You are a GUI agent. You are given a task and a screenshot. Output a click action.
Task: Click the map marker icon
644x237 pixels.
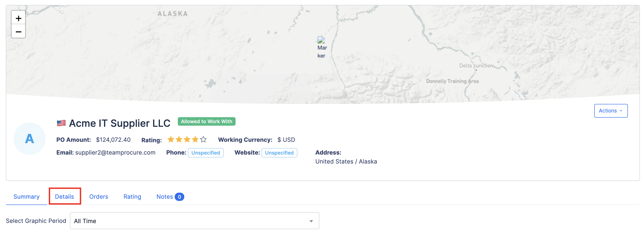321,40
